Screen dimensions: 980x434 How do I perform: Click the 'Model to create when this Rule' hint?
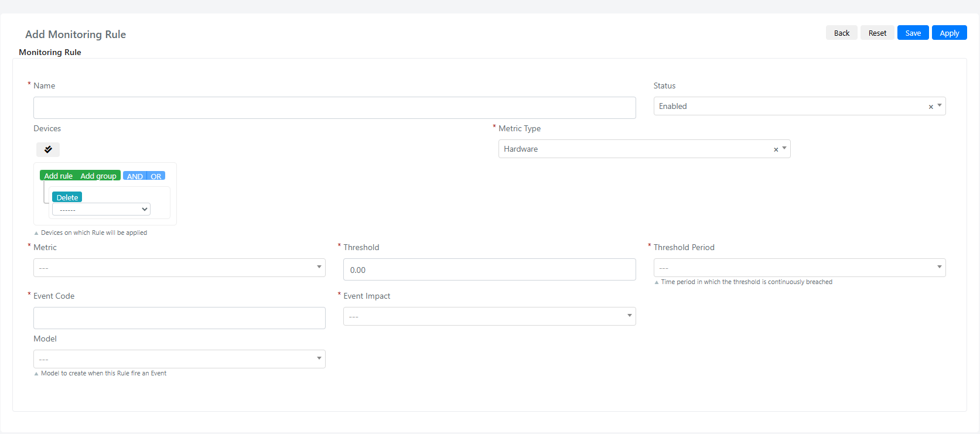[104, 373]
